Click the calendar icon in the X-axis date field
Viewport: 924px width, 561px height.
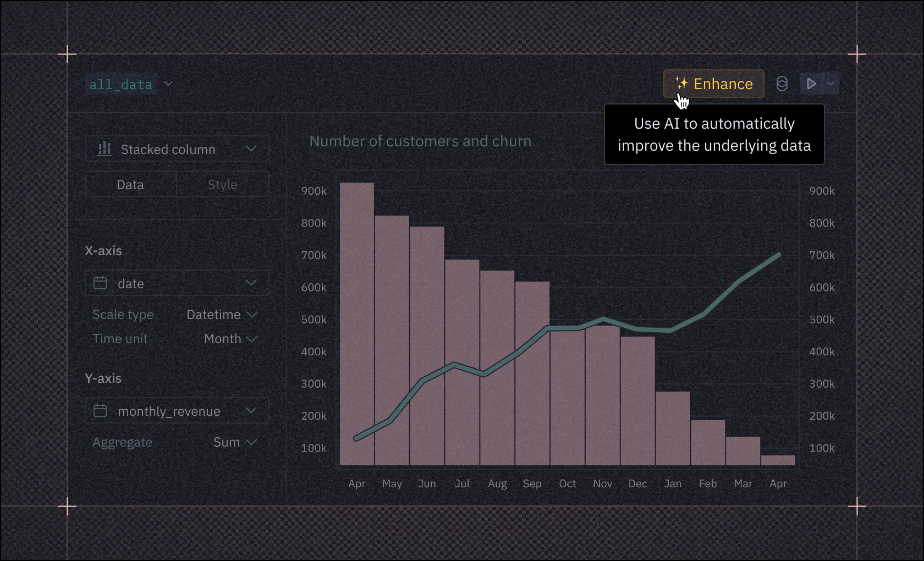[101, 283]
